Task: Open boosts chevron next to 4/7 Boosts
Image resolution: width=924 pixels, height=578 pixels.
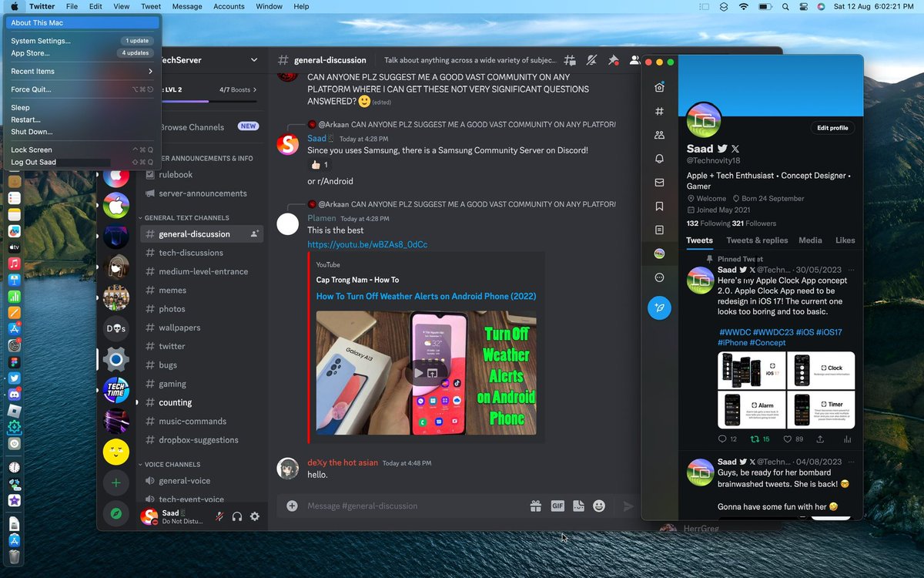Action: click(x=255, y=90)
